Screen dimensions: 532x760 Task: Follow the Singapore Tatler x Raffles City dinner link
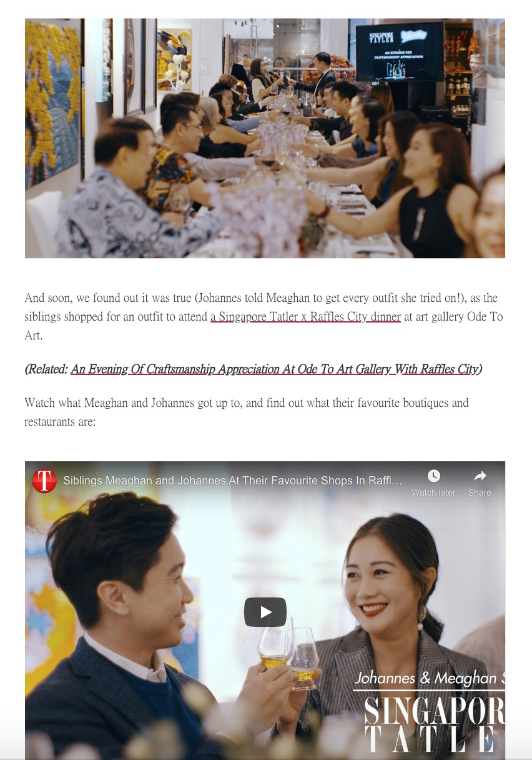point(305,317)
